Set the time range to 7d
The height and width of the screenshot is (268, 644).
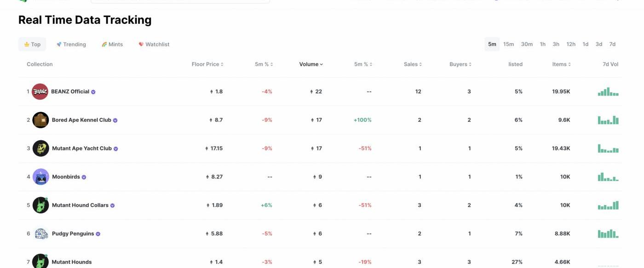point(612,44)
